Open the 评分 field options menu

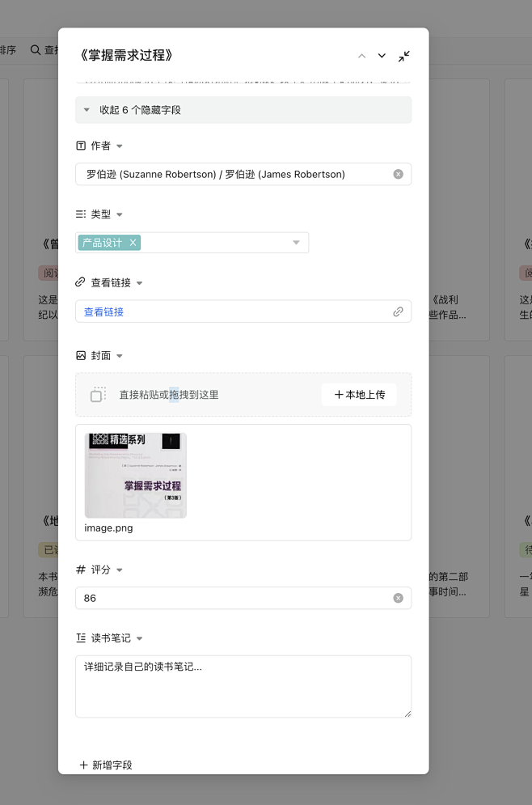point(120,570)
